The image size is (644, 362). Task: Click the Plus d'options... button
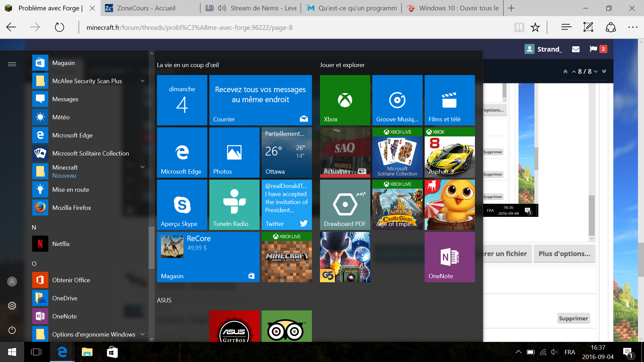[564, 254]
